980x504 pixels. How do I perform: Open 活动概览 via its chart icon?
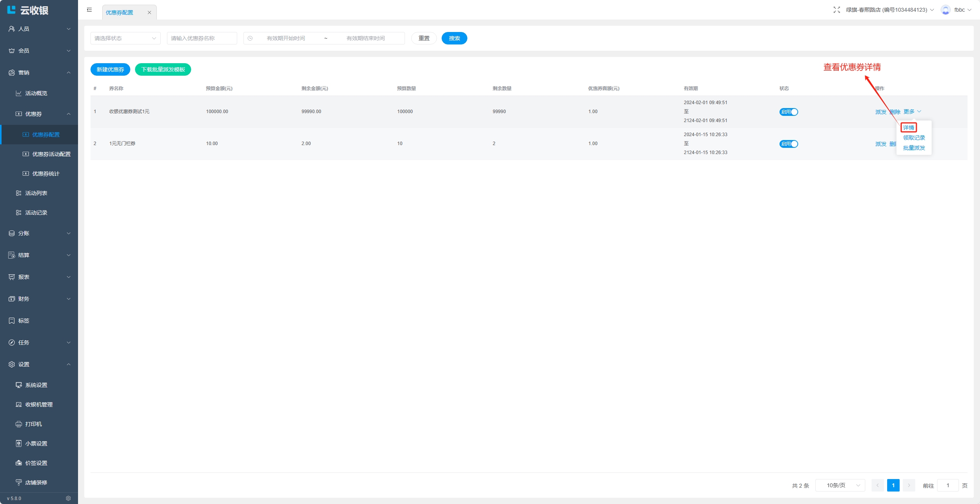coord(18,93)
